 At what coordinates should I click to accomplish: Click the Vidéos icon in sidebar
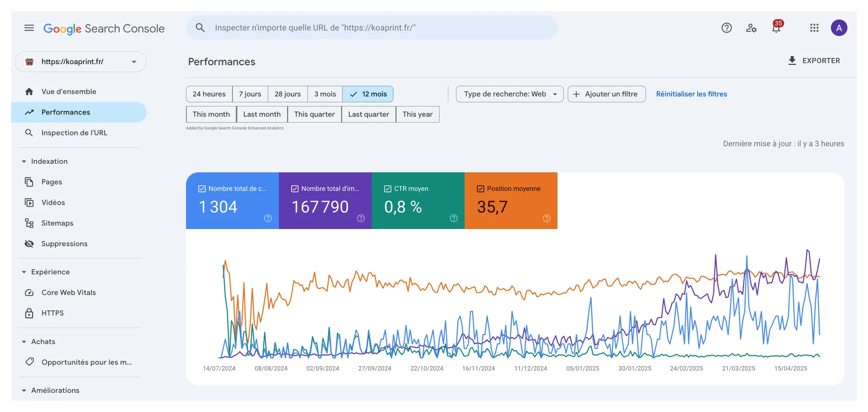(x=29, y=202)
